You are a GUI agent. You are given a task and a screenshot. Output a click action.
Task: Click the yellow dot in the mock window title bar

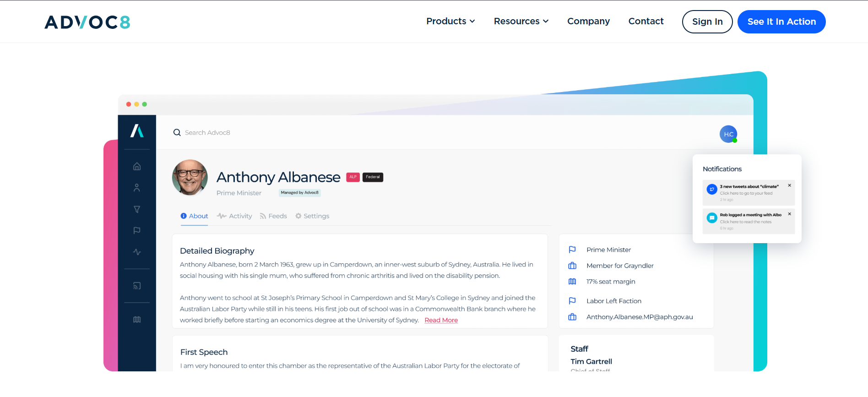136,104
